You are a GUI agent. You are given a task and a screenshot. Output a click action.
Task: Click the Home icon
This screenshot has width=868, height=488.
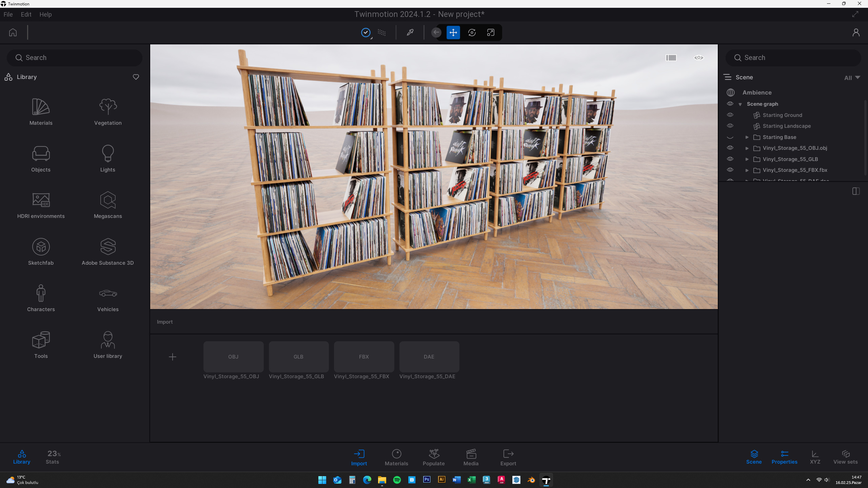[13, 33]
